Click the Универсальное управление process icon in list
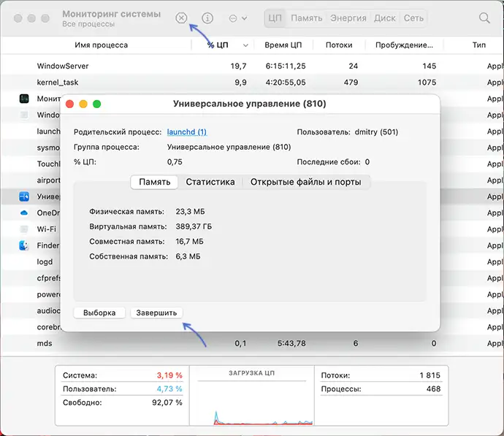504x436 pixels. [24, 196]
